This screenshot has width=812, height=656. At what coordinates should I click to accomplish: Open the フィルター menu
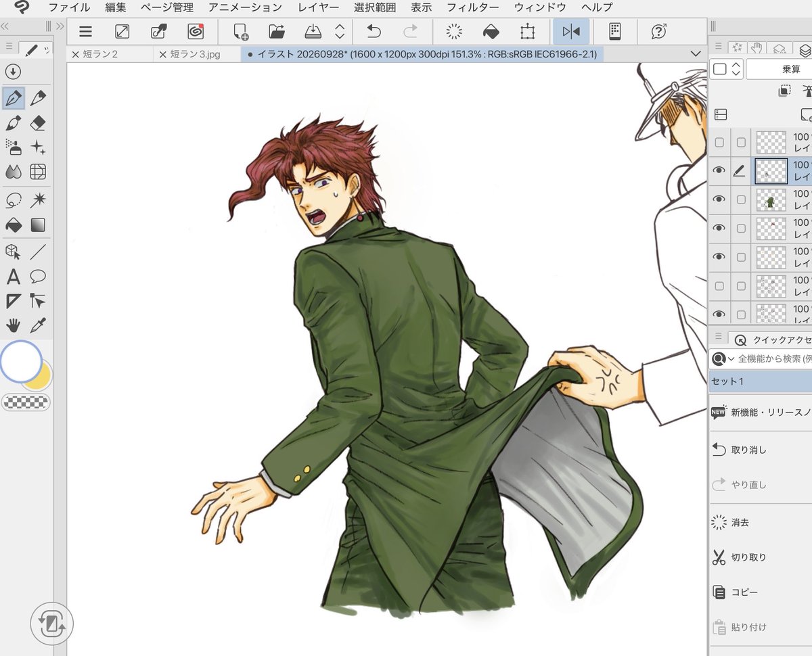(x=473, y=7)
